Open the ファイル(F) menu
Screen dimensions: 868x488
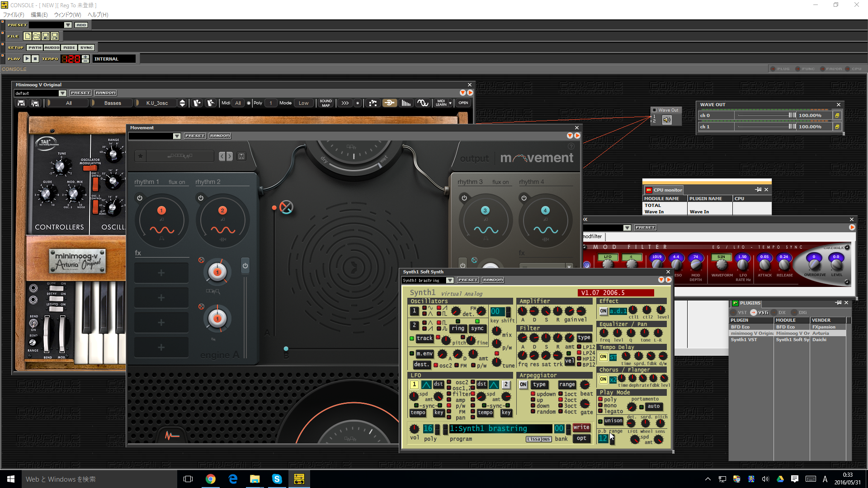14,14
